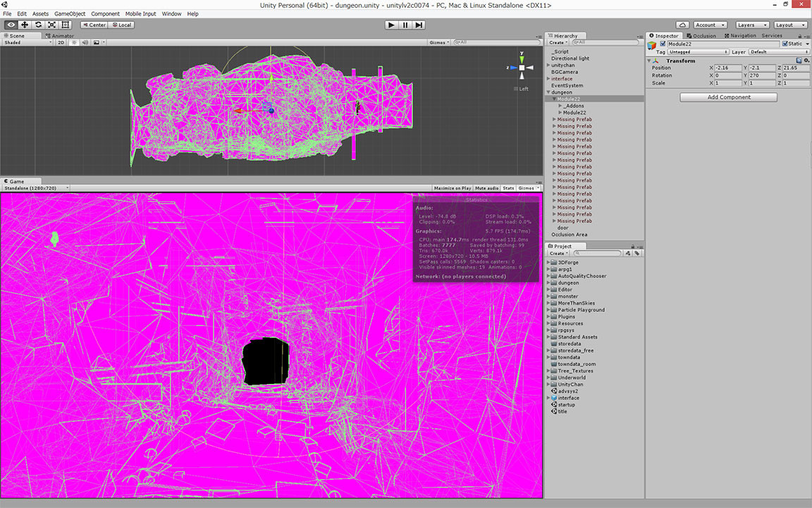Open the Account dropdown
The height and width of the screenshot is (508, 812).
710,25
